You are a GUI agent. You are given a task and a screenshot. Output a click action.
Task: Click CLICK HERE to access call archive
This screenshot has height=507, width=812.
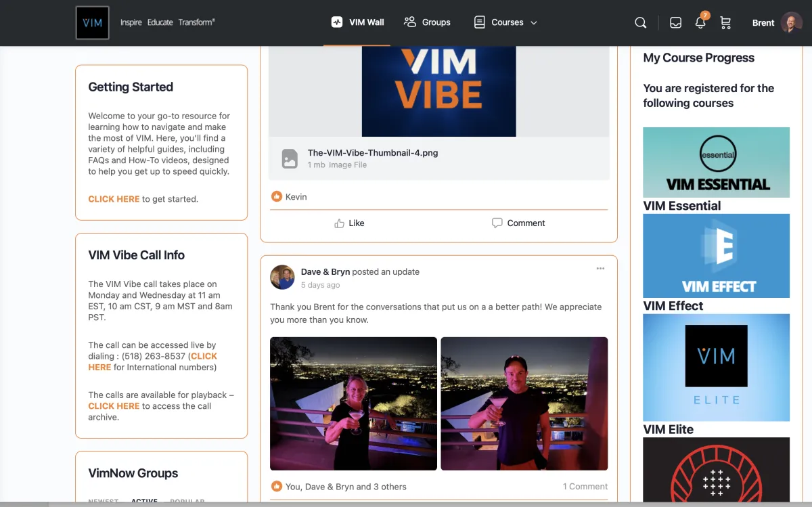pyautogui.click(x=114, y=406)
